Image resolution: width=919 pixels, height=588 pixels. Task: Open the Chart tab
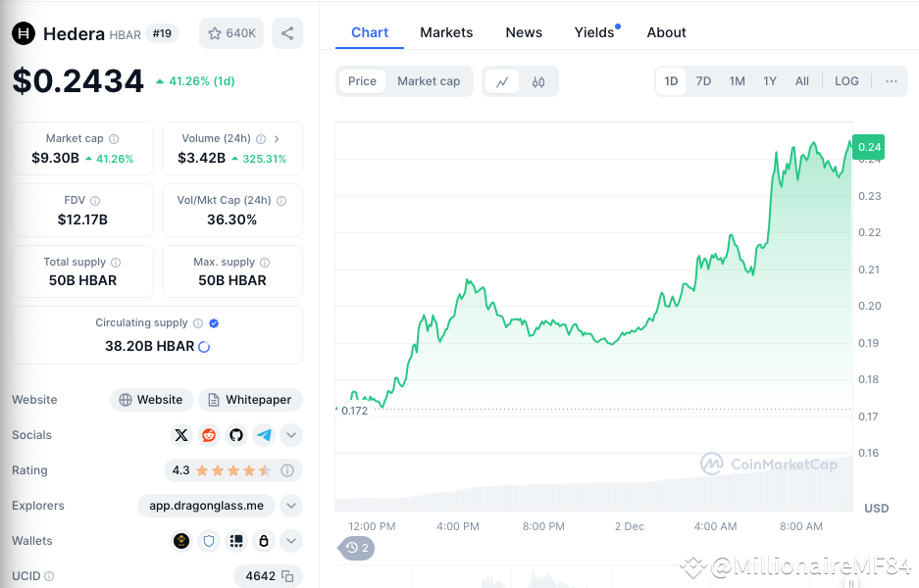click(x=369, y=32)
